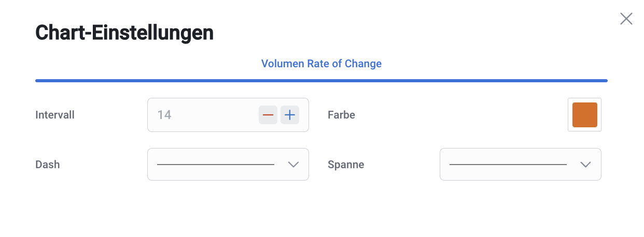644x237 pixels.
Task: Open the Spanne line width dropdown
Action: click(520, 165)
